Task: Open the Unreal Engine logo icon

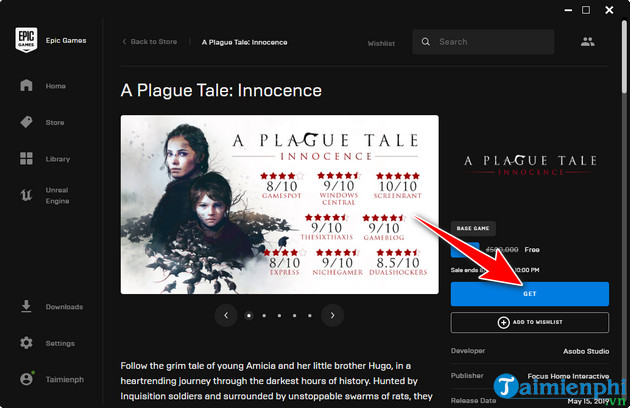Action: click(26, 195)
